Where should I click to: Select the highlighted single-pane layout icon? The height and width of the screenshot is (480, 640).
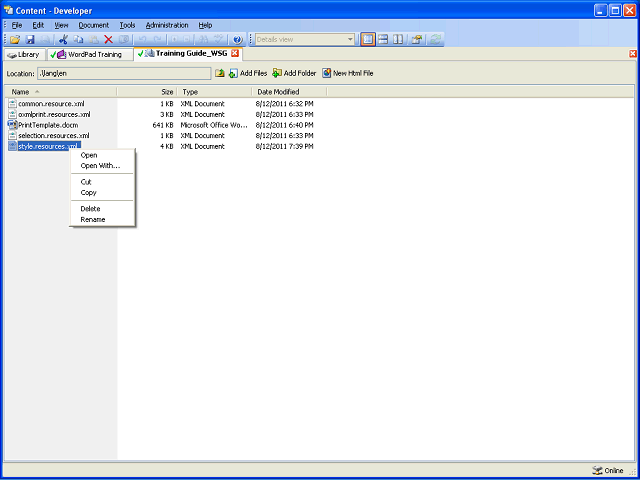(x=368, y=40)
